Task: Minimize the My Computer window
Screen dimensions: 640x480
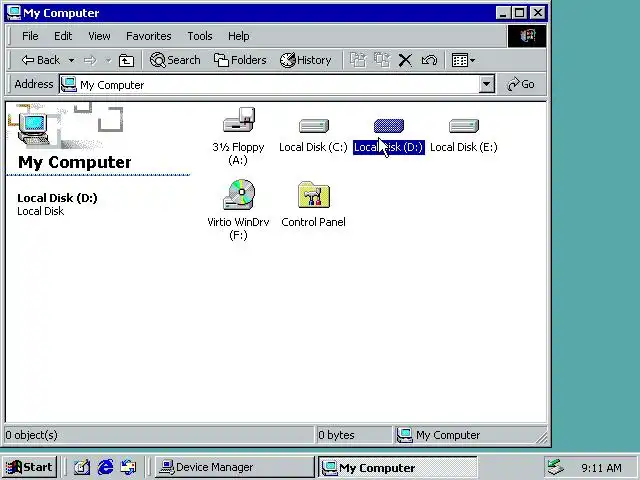Action: [x=503, y=13]
